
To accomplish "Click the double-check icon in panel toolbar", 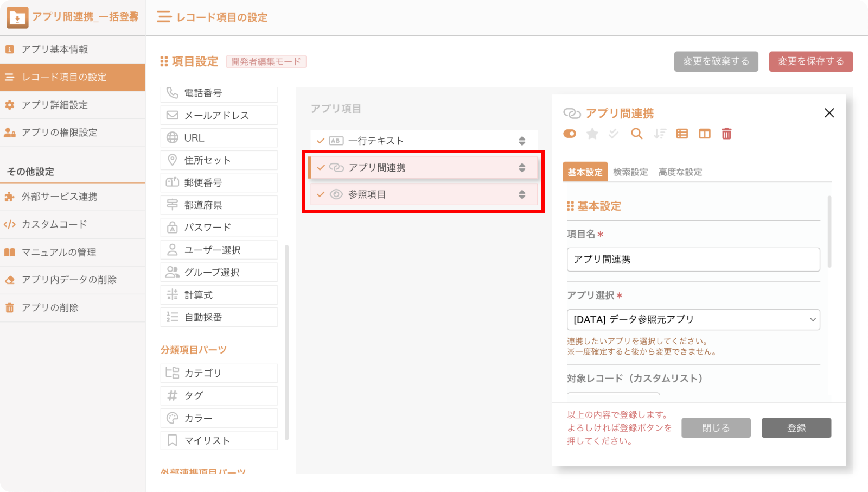I will 614,134.
